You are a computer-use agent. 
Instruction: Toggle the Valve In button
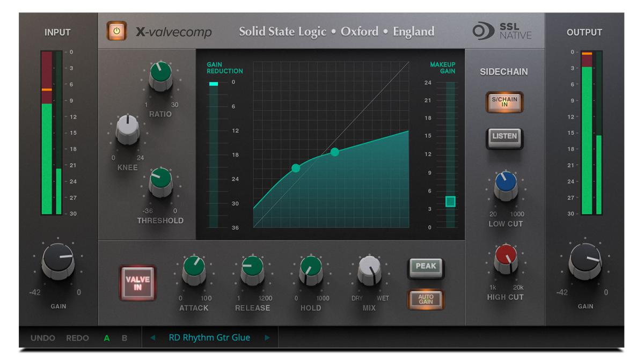138,283
